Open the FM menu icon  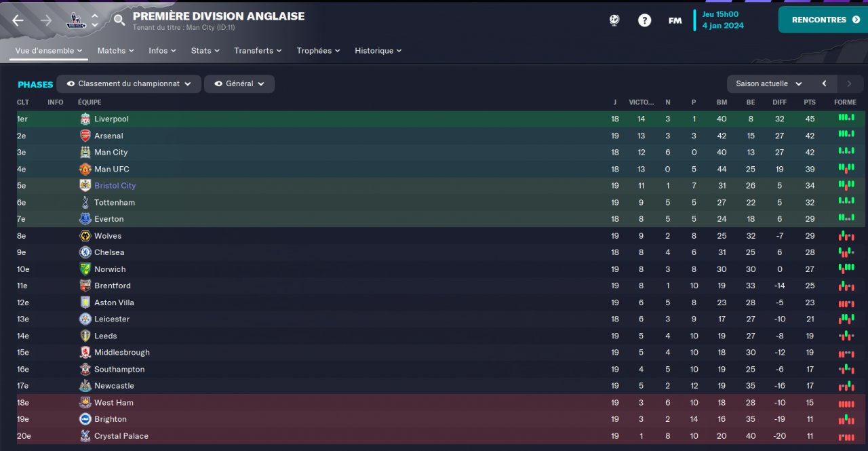(675, 20)
